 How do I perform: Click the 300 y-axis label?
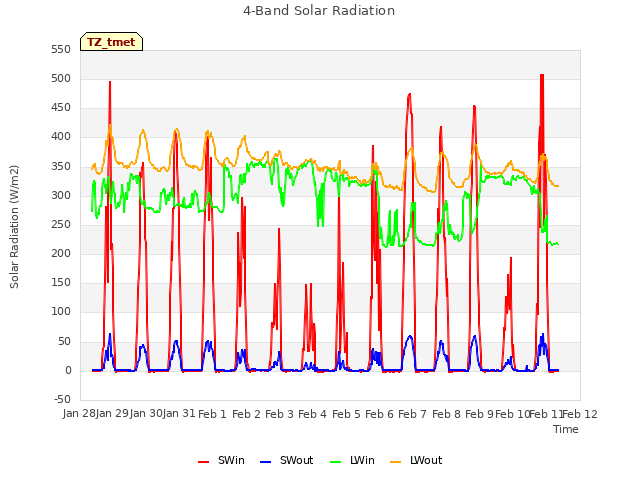61,196
